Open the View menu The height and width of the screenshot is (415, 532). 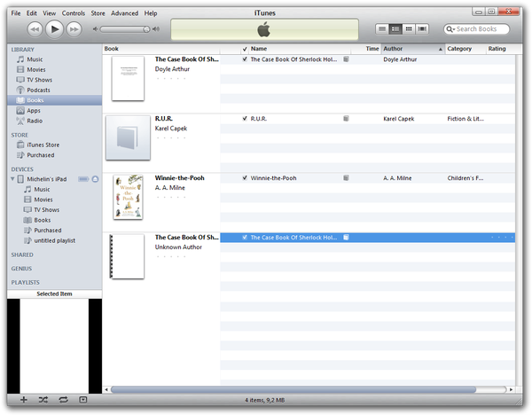click(49, 13)
